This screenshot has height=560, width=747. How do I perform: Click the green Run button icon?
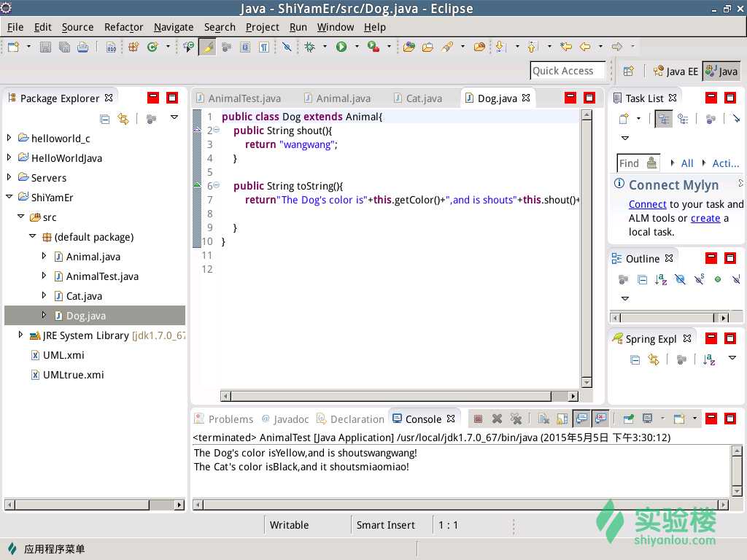point(341,47)
